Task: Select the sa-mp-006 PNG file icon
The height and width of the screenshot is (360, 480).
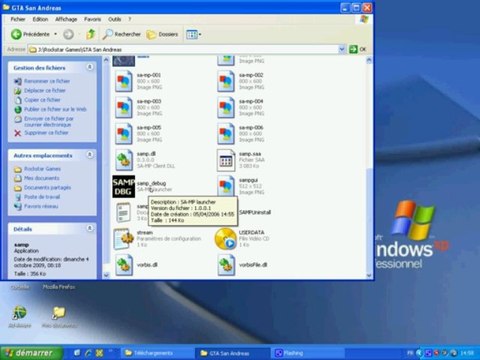Action: point(226,134)
